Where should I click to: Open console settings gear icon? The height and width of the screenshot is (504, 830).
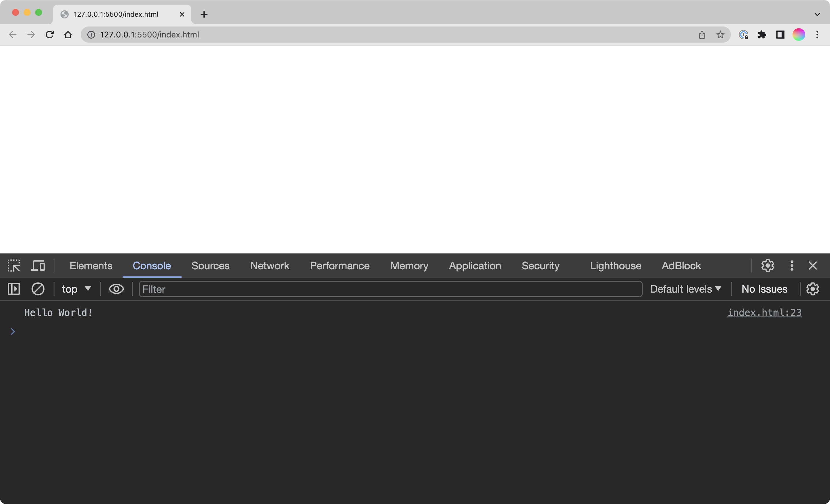pos(812,289)
